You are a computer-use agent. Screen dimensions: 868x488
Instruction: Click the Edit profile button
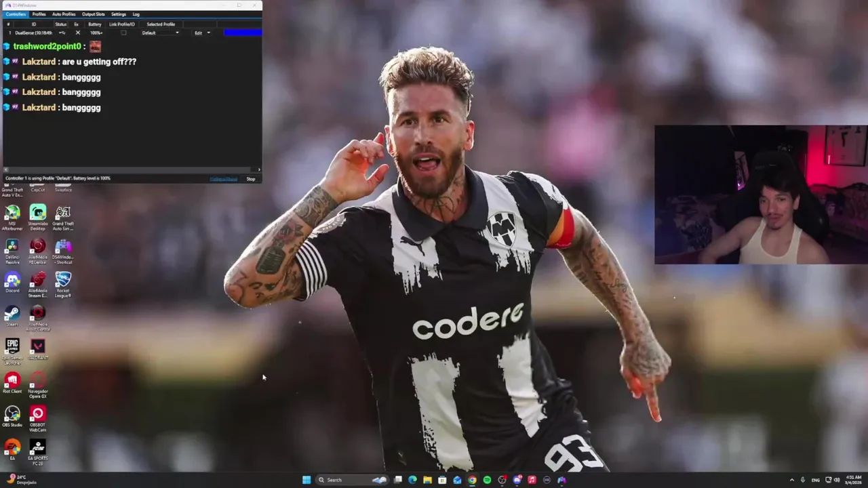[x=198, y=33]
